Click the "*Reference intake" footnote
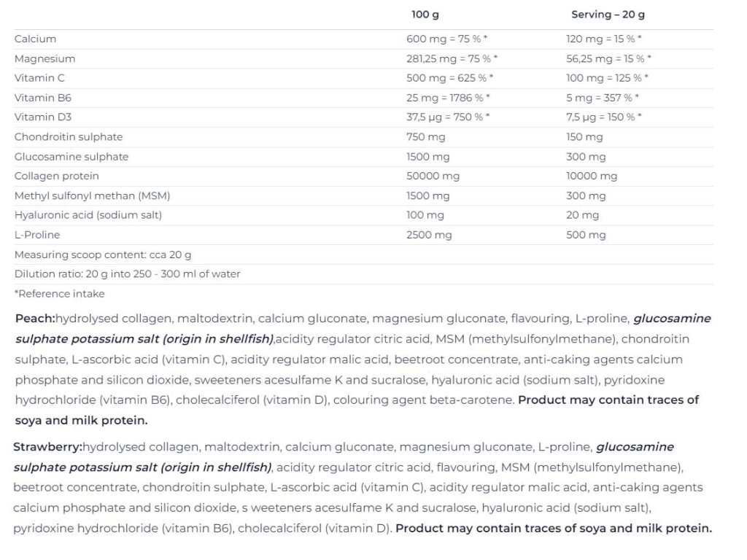 (59, 294)
